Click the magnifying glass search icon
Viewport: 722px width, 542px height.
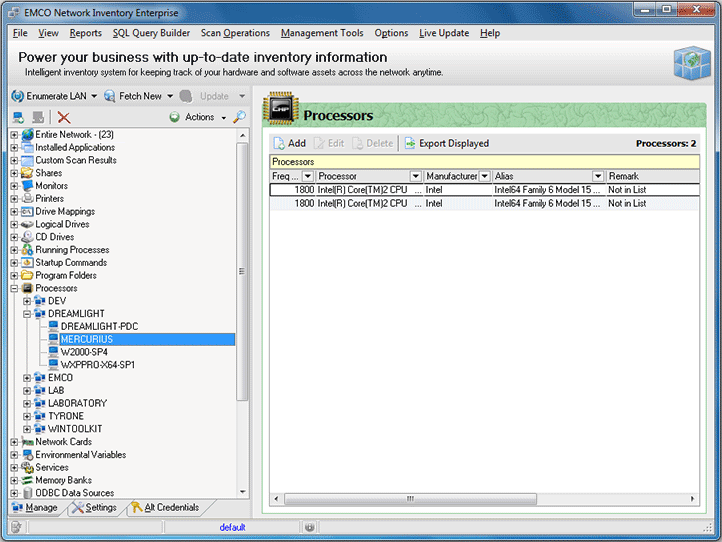[239, 117]
